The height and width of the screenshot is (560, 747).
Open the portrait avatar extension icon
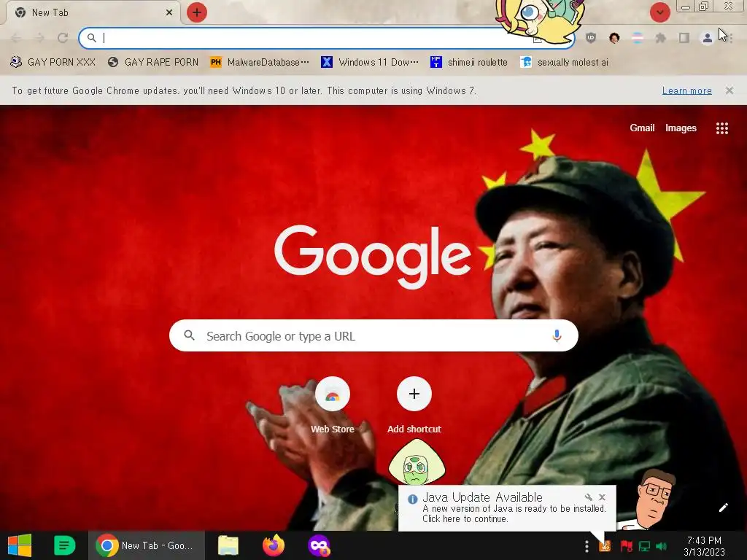[x=614, y=38]
